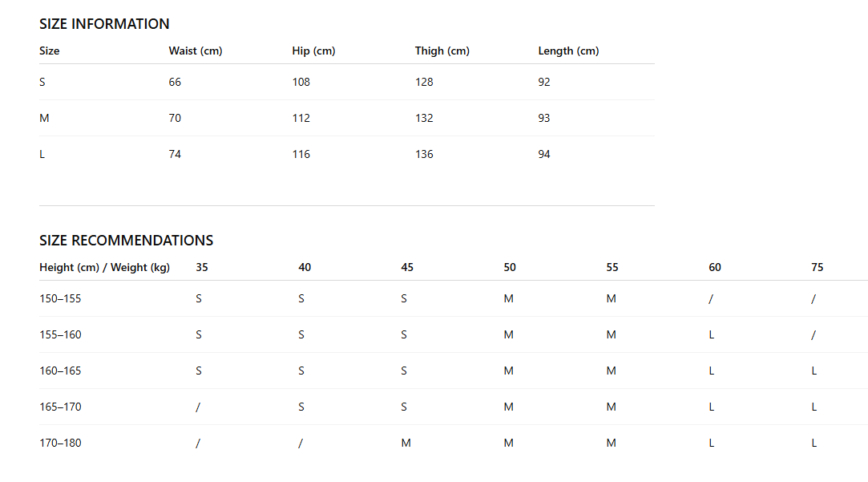Select the Length (cm) column header
The image size is (868, 482).
pyautogui.click(x=568, y=51)
